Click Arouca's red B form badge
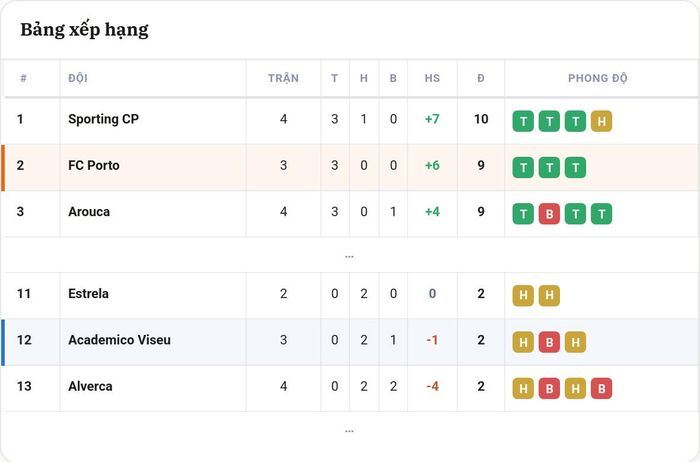Screen dimensions: 700x462 [x=549, y=214]
